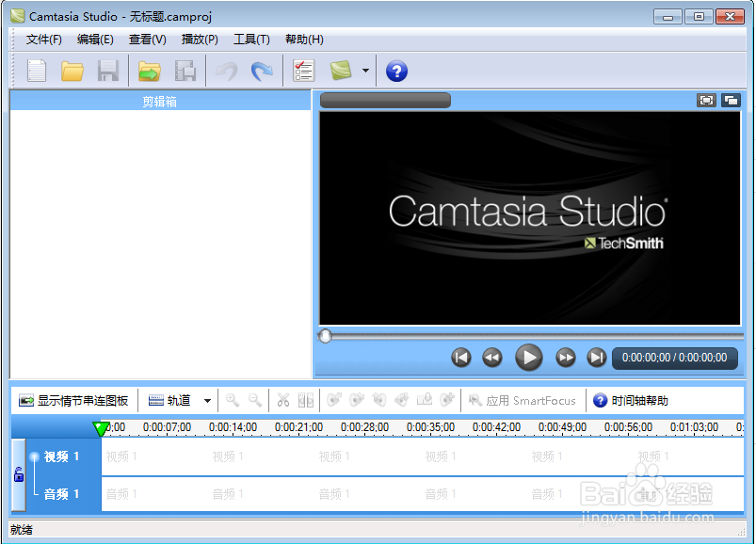Click the first speaker icon right of the split icon
The image size is (756, 544).
point(334,399)
